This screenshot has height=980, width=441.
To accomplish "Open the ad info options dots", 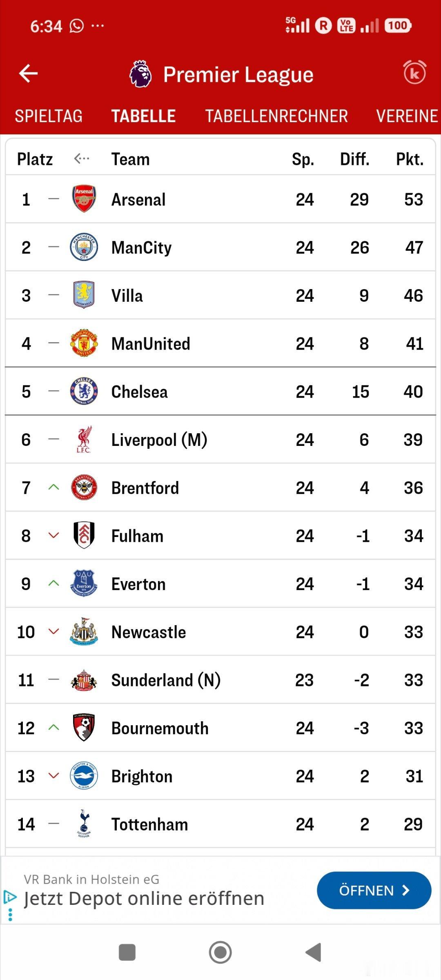I will (x=10, y=915).
